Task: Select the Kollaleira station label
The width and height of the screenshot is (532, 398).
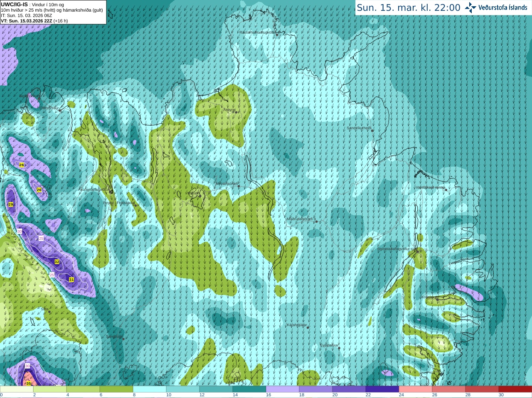Action: click(x=429, y=297)
